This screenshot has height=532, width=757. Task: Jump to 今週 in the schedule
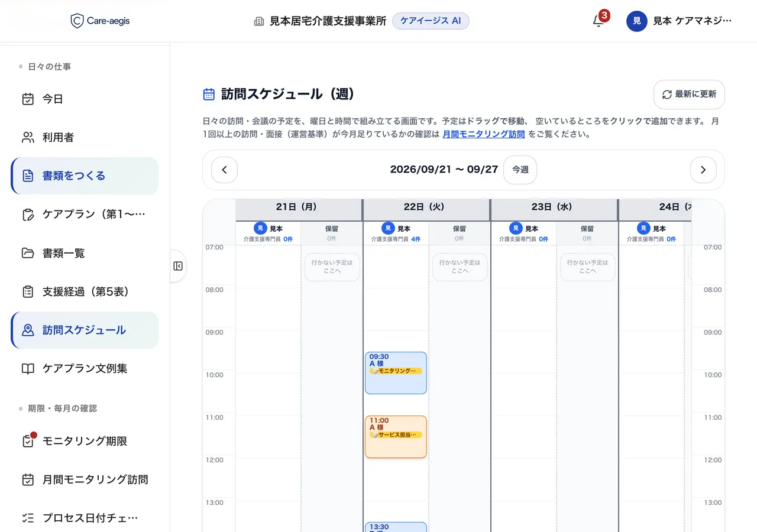520,170
